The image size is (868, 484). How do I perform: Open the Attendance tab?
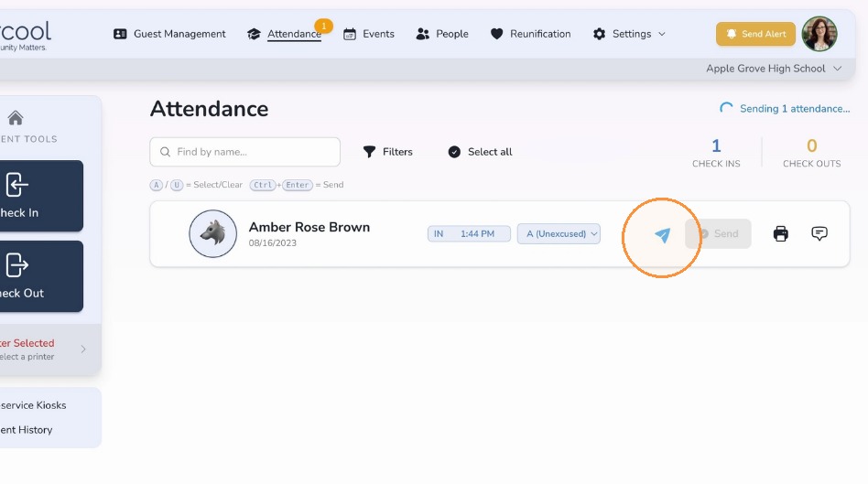coord(285,34)
